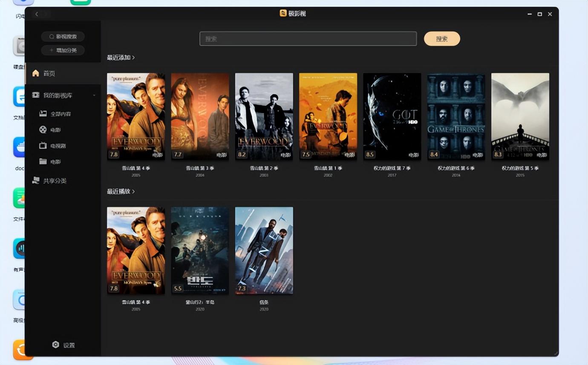Click the Docker ship icon on the desktop
Viewport: 588px width, 365px height.
point(19,147)
